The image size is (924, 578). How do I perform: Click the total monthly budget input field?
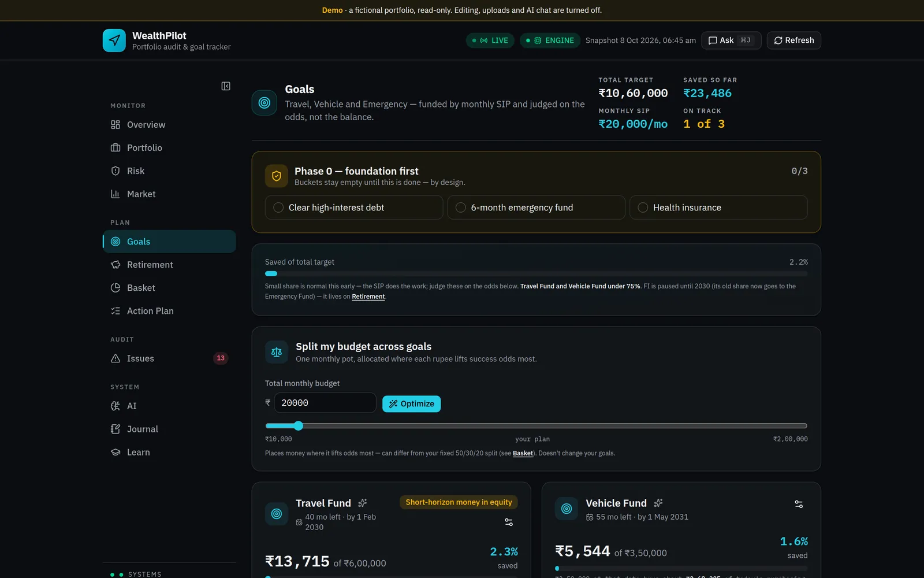pyautogui.click(x=325, y=403)
